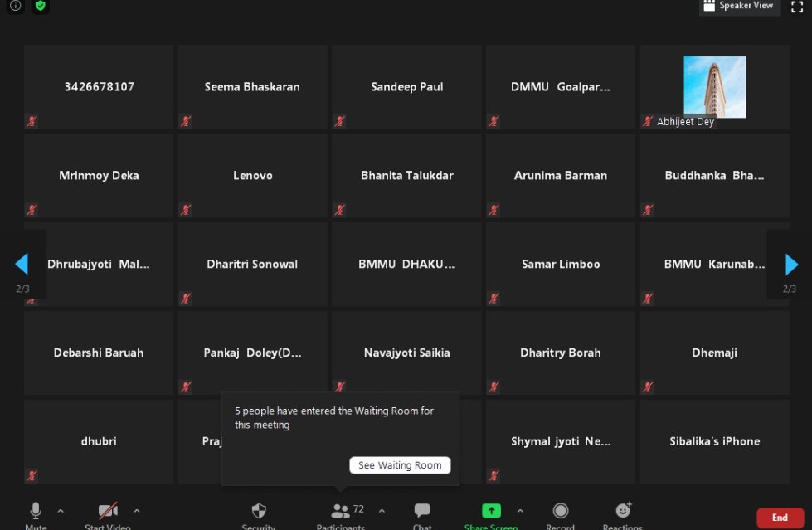Click muted mic icon on Buddhanka Bha tile
812x530 pixels.
(x=648, y=210)
